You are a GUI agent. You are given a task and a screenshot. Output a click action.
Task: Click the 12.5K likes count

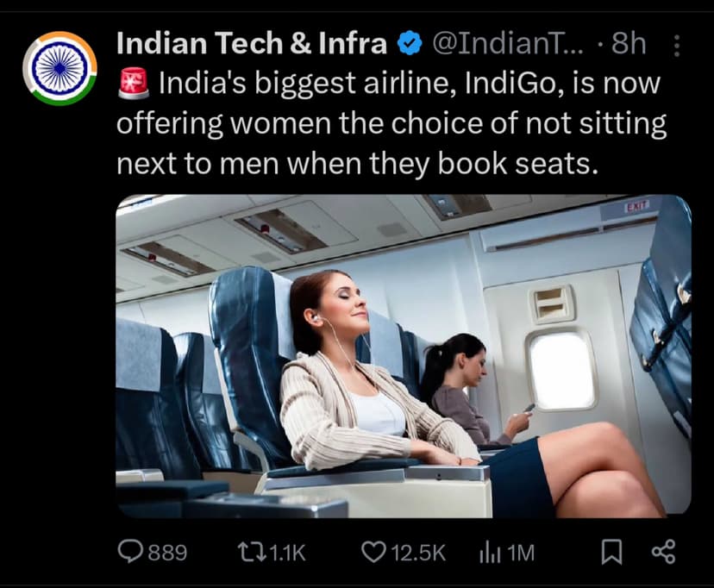[x=418, y=553]
